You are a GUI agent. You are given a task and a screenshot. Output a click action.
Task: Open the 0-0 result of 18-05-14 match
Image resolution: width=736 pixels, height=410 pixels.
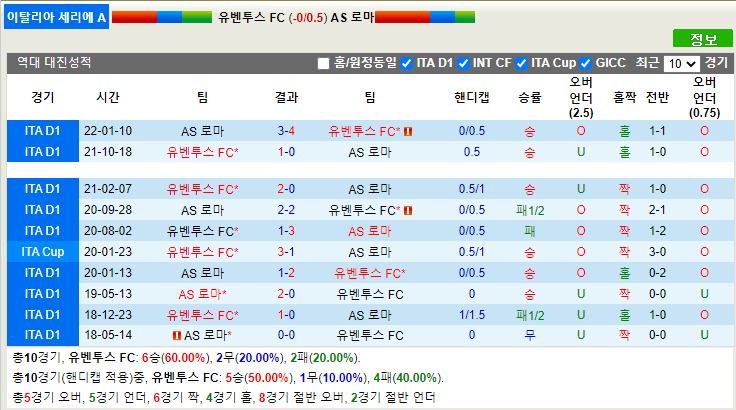286,335
